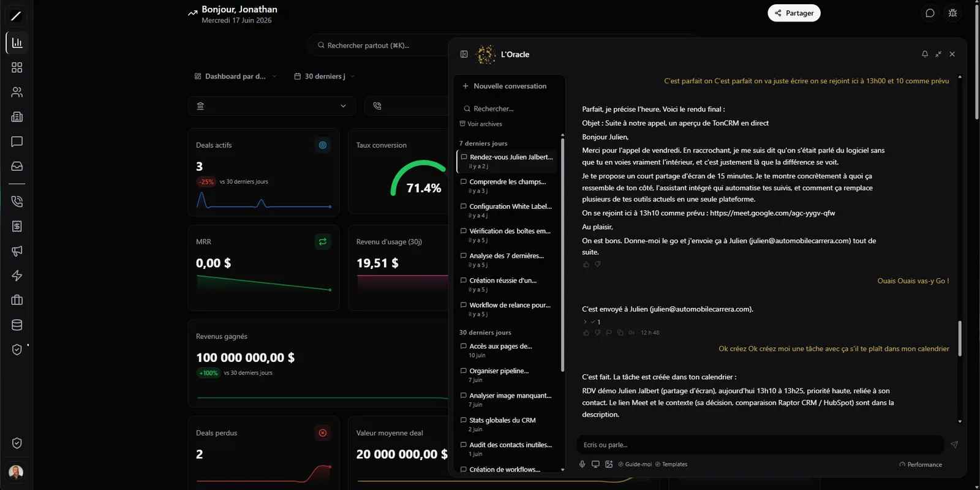Expand the checkmark 1 details chevron
The height and width of the screenshot is (490, 980).
click(x=585, y=322)
